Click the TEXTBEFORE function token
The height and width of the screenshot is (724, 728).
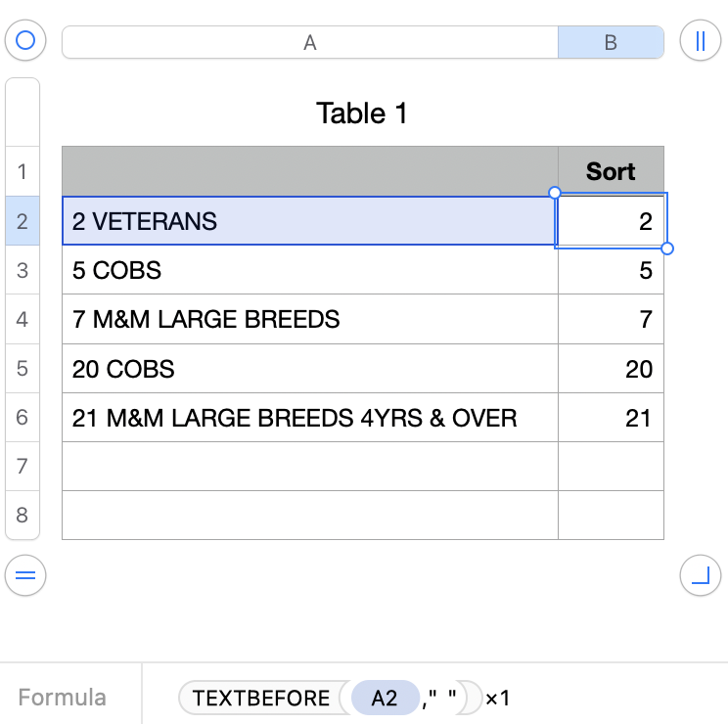260,698
